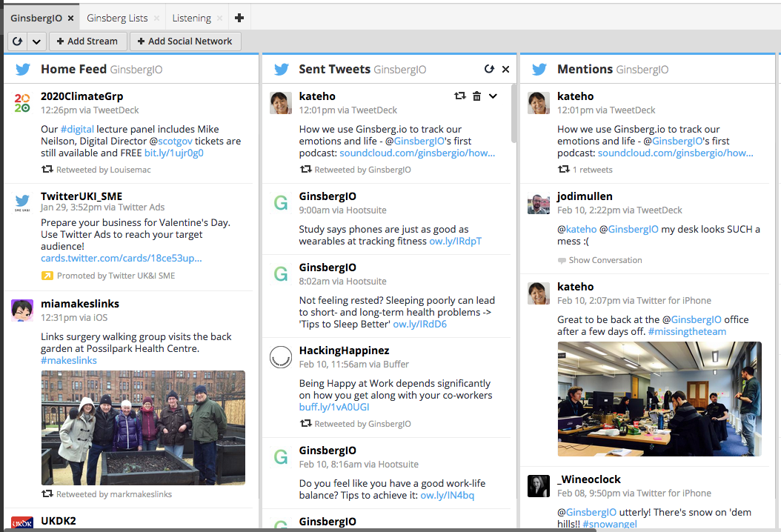
Task: Click 1 retweets count in Mentions
Action: pos(593,170)
